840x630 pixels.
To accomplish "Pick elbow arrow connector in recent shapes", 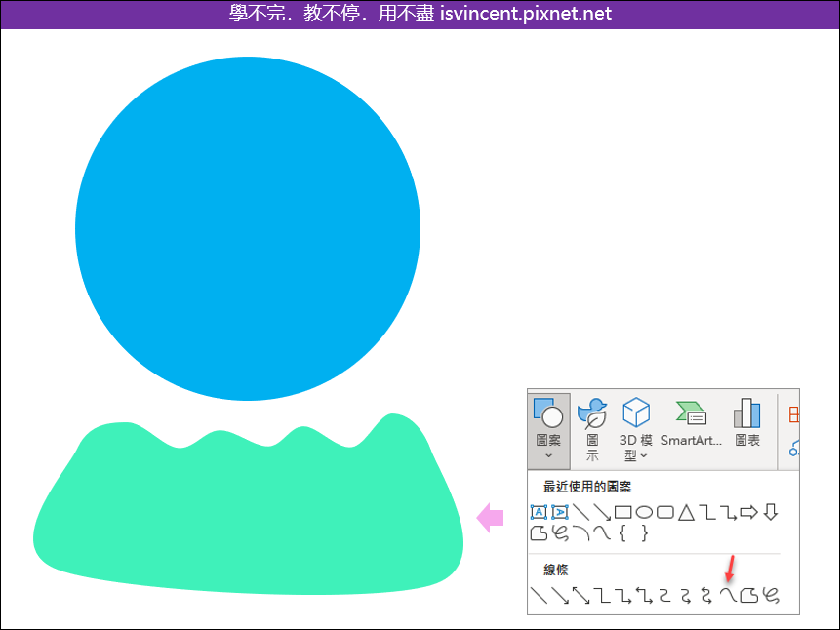I will pyautogui.click(x=728, y=512).
